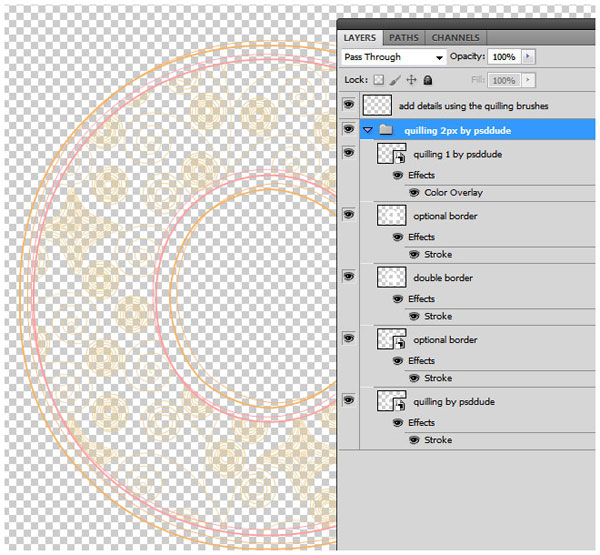Select first 'optional border' layer thumbnail
The height and width of the screenshot is (555, 600).
(x=391, y=215)
